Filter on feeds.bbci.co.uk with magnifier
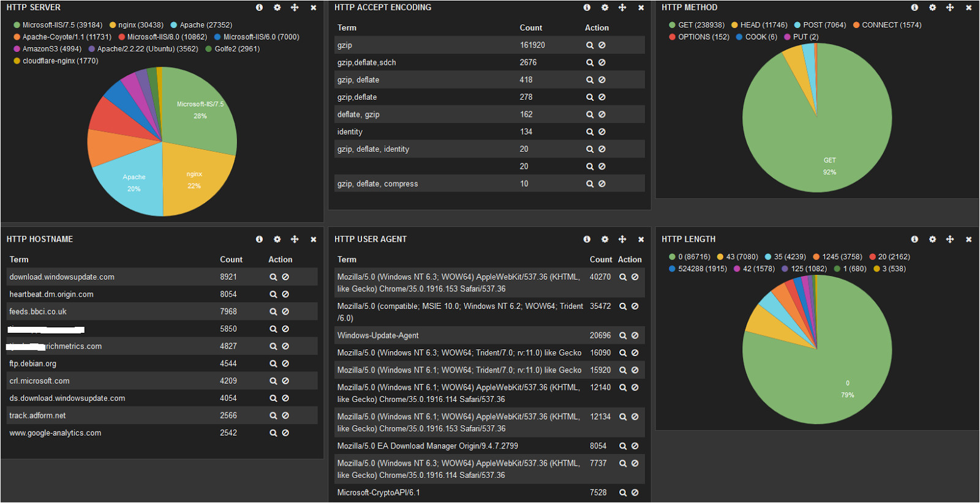The image size is (980, 503). (x=273, y=311)
